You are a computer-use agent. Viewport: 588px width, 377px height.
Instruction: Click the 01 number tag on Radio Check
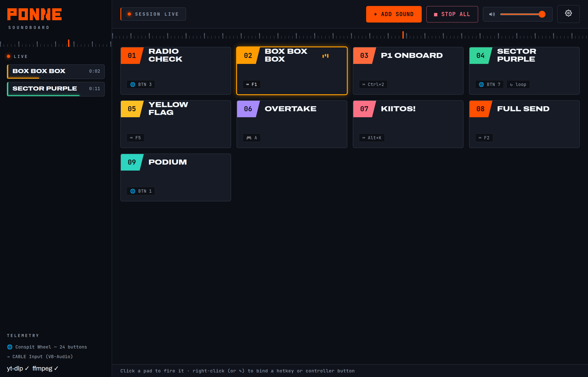132,56
